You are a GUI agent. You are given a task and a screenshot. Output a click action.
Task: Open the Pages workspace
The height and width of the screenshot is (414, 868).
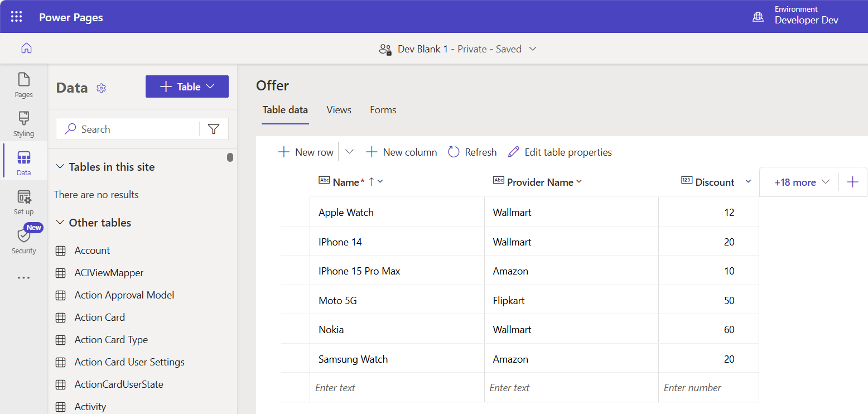(23, 85)
